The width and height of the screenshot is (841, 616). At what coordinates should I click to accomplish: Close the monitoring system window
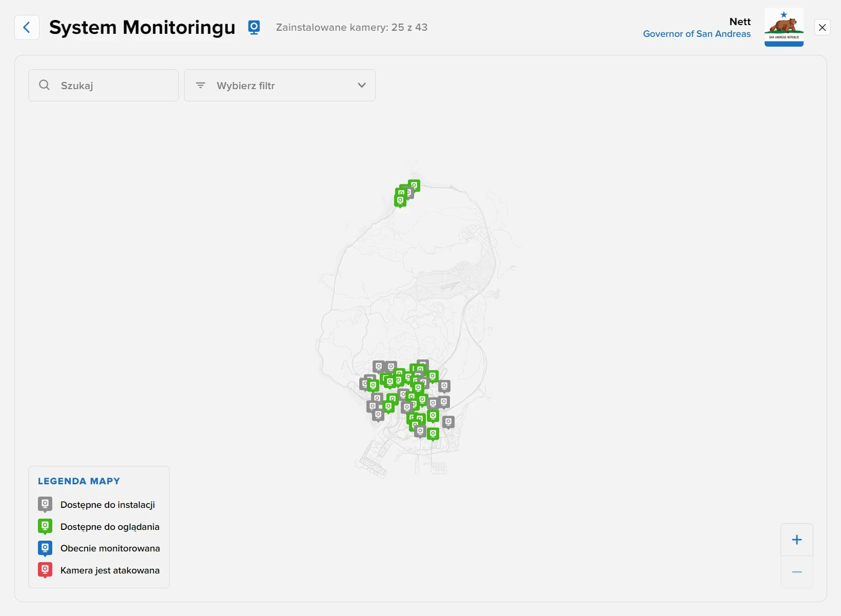(822, 27)
